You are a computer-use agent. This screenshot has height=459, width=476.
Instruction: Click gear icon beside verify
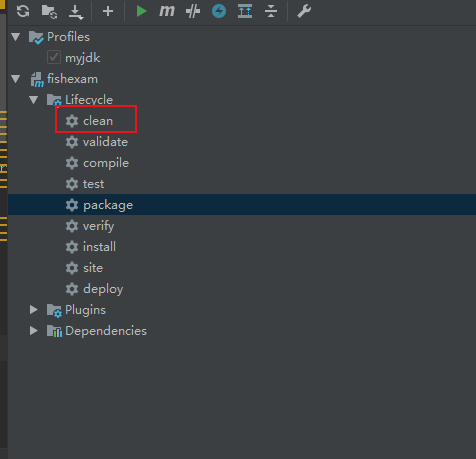(72, 226)
